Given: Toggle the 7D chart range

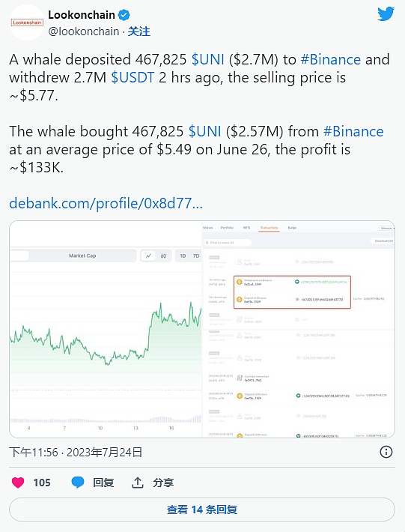Looking at the screenshot, I should pos(196,256).
